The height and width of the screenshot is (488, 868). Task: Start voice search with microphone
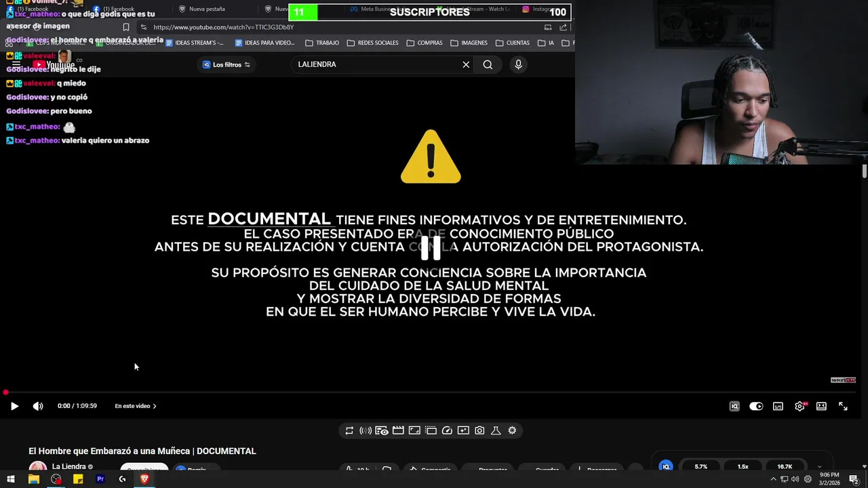(x=518, y=64)
